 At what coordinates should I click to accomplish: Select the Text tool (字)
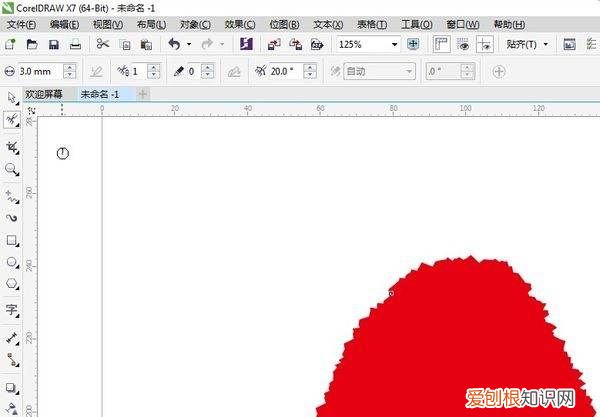click(12, 309)
